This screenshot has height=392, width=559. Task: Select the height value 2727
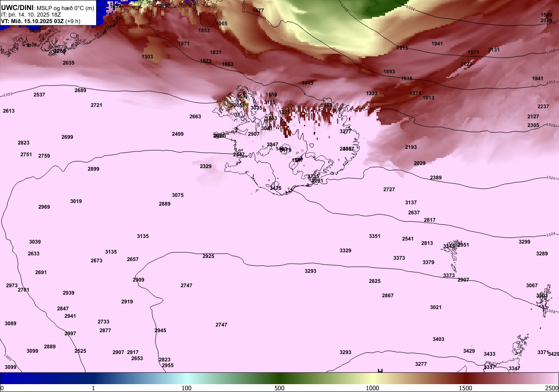(389, 189)
